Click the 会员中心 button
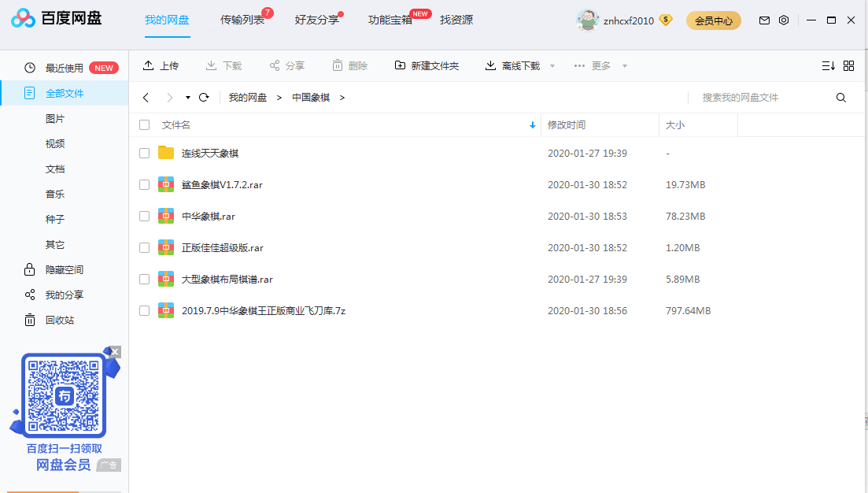 (x=713, y=20)
